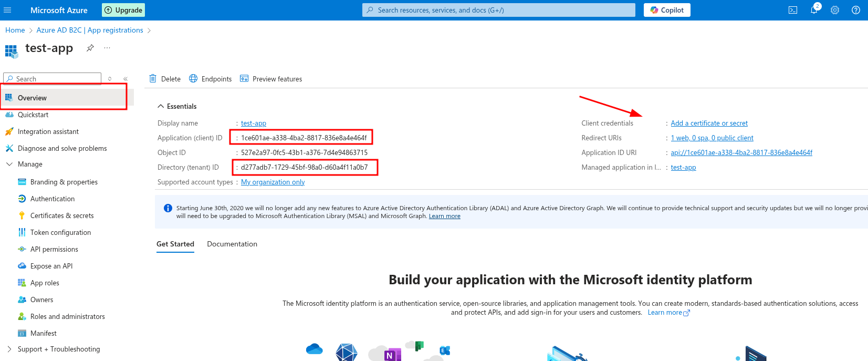Pin test-app to the dashboard
Screen dimensions: 868x361
[x=90, y=48]
